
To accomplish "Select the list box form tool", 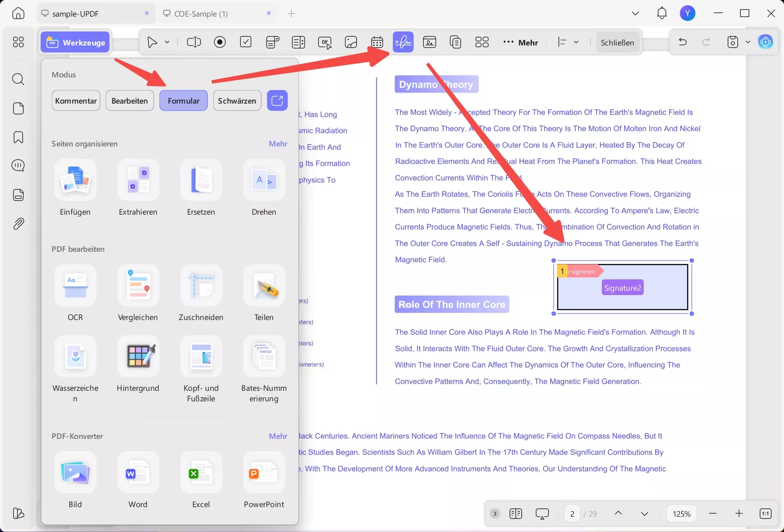I will point(298,42).
